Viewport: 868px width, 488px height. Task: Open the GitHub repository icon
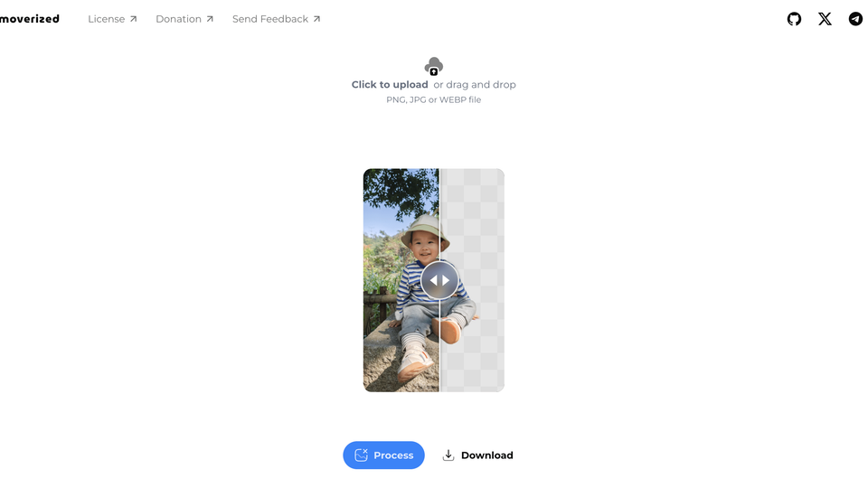(794, 19)
